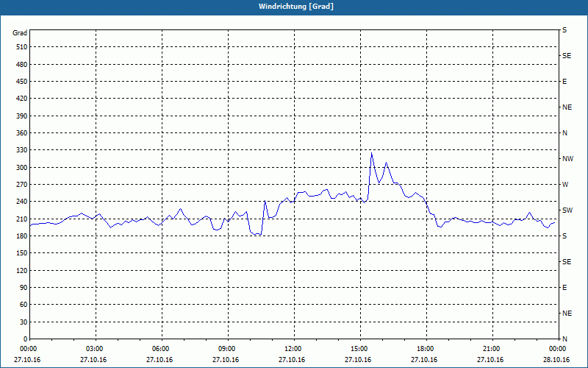Click the 12:00 time axis label
This screenshot has height=368, width=588.
point(294,349)
